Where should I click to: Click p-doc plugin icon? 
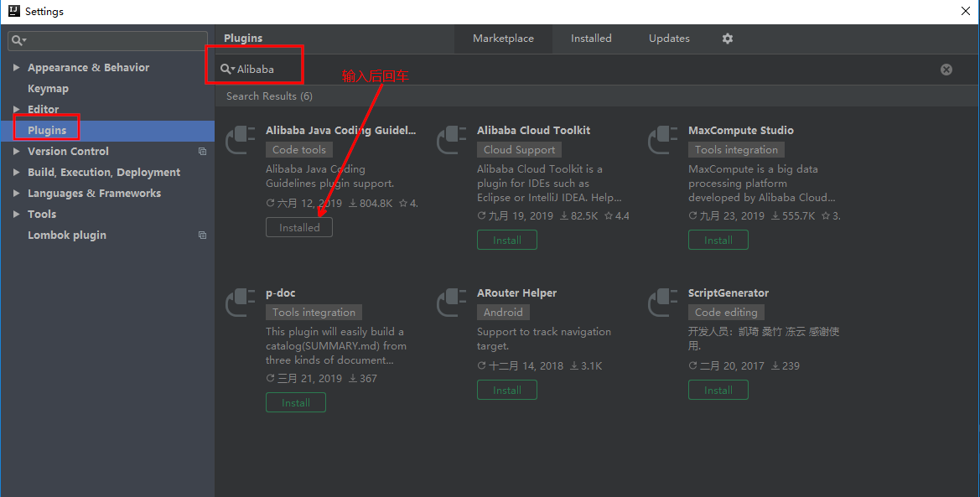tap(241, 302)
